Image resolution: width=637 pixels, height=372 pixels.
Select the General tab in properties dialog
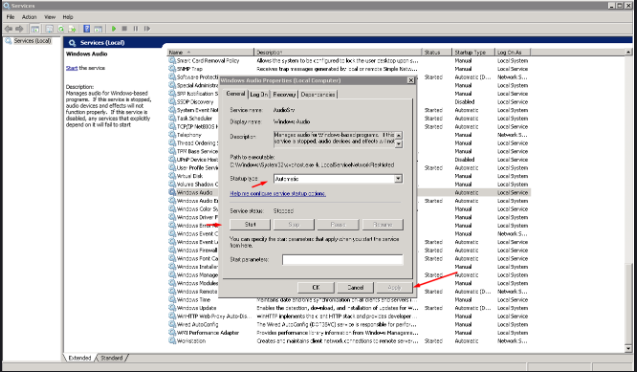pos(236,94)
